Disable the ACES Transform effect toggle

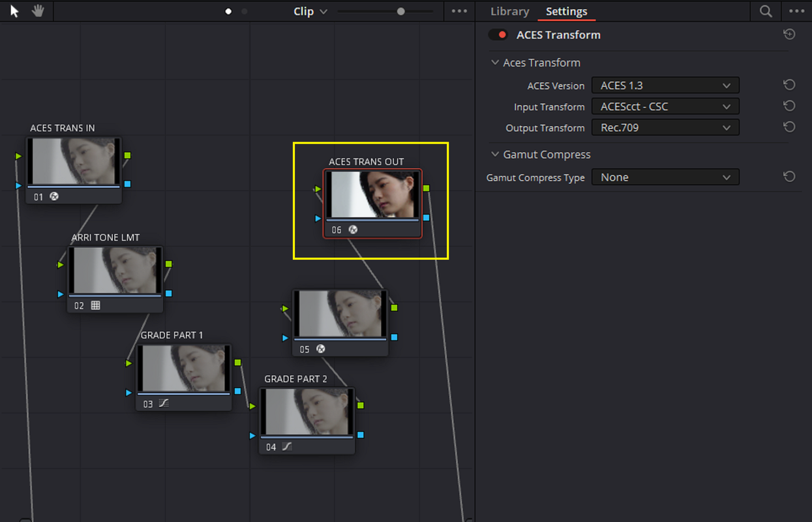click(x=498, y=35)
